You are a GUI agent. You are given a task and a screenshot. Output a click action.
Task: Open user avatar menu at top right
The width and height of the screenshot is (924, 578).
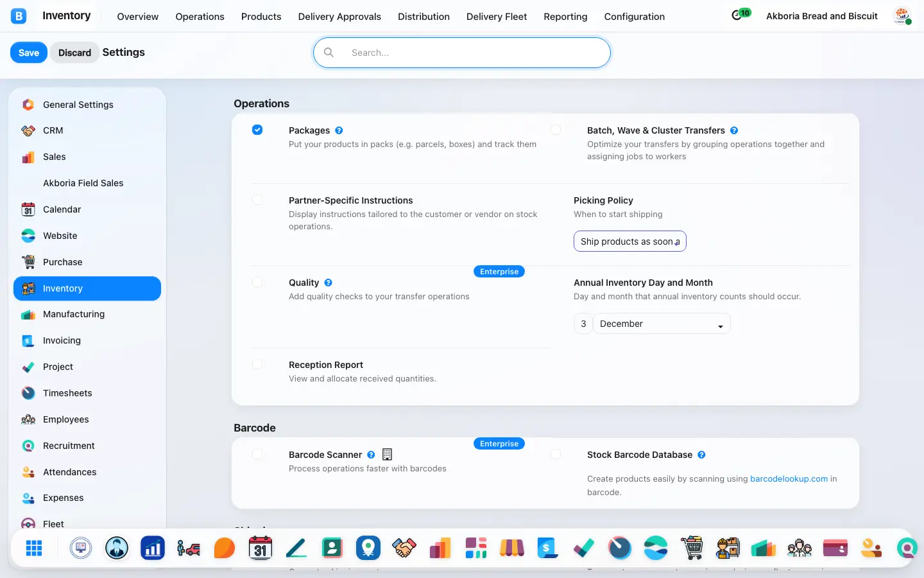click(x=902, y=16)
